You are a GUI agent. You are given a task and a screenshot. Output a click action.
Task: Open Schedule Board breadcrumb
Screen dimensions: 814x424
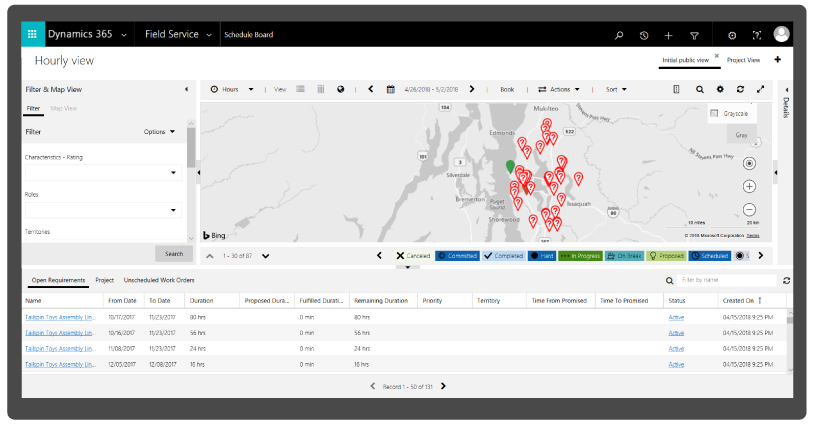coord(249,35)
